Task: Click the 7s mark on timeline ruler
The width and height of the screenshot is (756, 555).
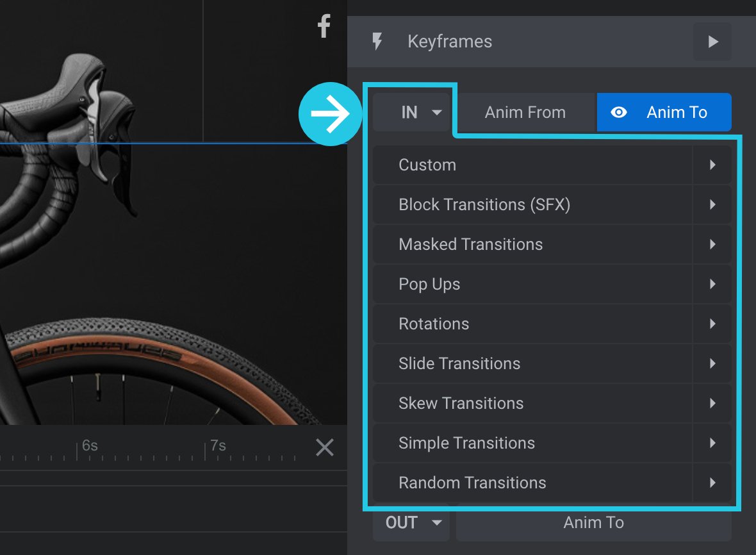Action: (217, 445)
